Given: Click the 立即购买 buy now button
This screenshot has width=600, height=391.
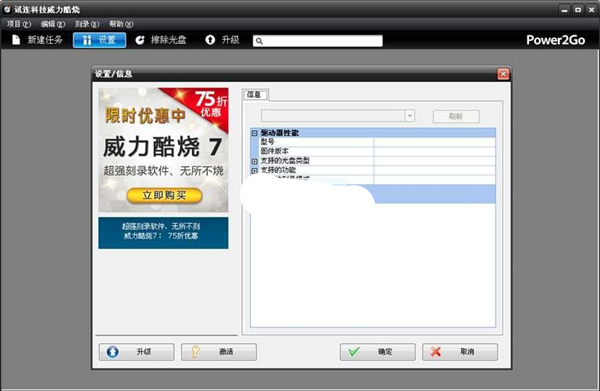Looking at the screenshot, I should tap(164, 196).
